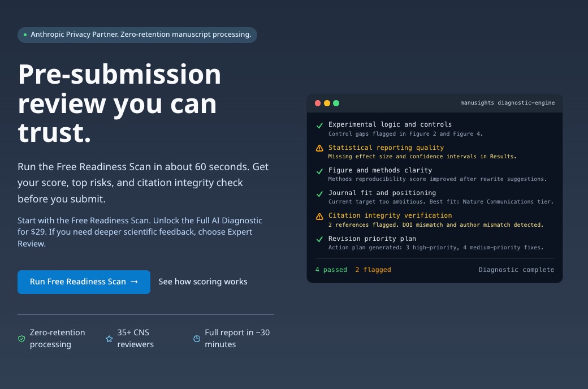Image resolution: width=588 pixels, height=389 pixels.
Task: Click the 'Pre-submission review you can trust' heading
Action: click(119, 104)
